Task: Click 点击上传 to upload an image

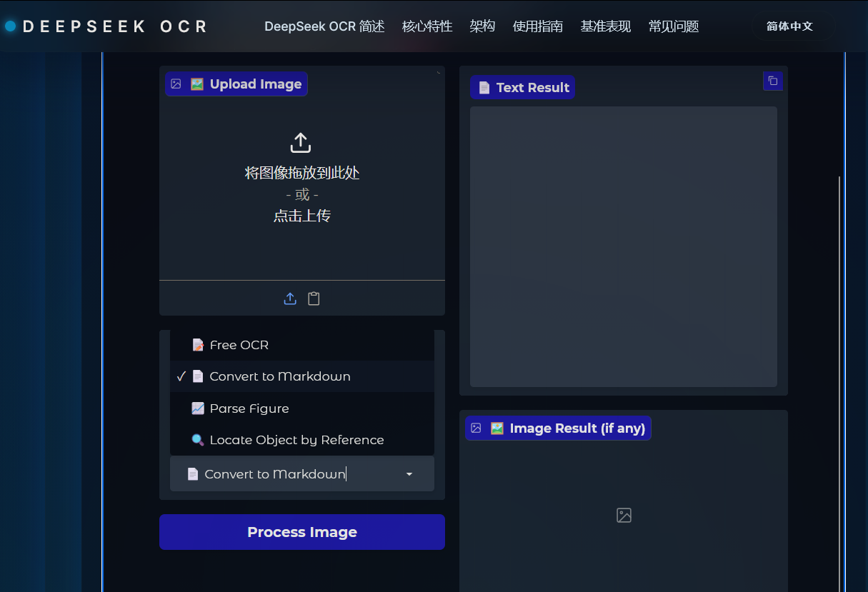Action: tap(301, 216)
